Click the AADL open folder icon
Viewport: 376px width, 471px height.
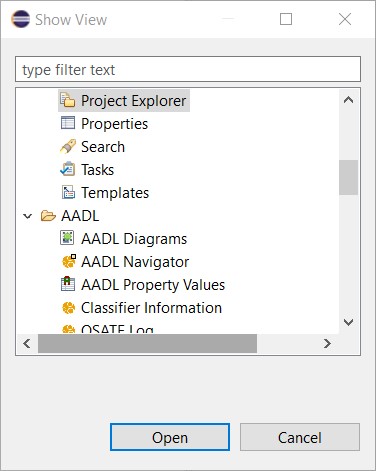(x=48, y=216)
